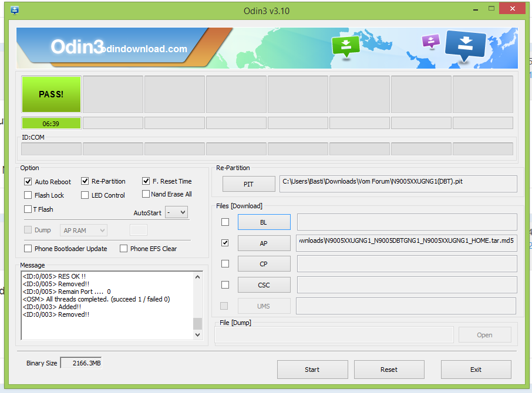Check the Phone EFS Clear option
The height and width of the screenshot is (393, 532).
coord(123,248)
